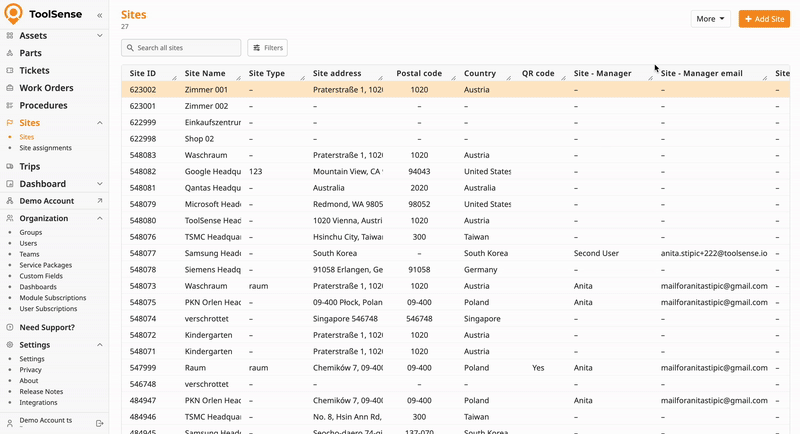Click the Dashboard icon in sidebar

(10, 184)
